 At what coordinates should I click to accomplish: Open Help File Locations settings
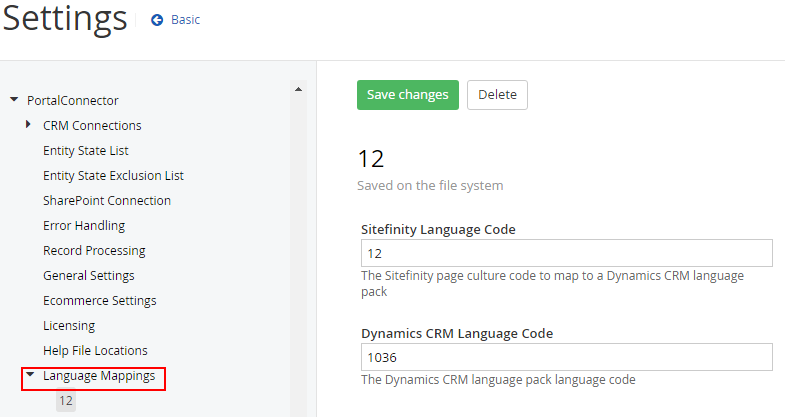tap(95, 351)
